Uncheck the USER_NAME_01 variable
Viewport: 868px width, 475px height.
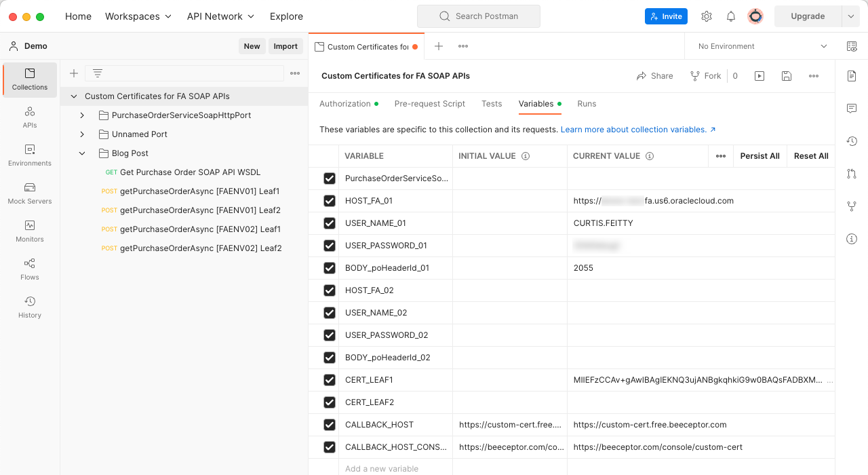pos(330,223)
